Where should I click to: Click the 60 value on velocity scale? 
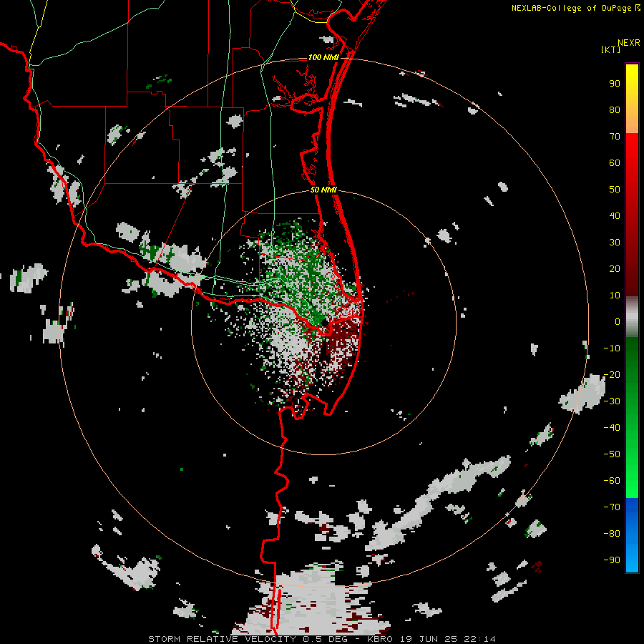coord(615,163)
